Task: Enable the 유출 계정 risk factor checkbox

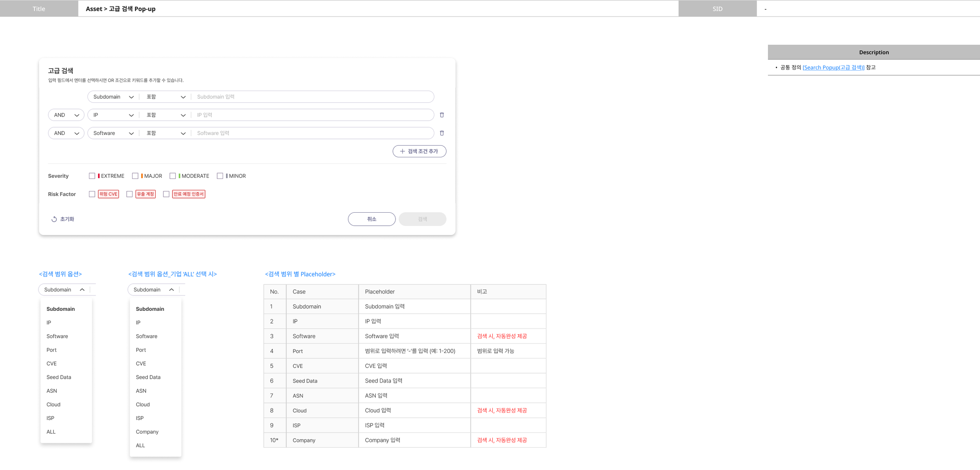Action: pos(129,194)
